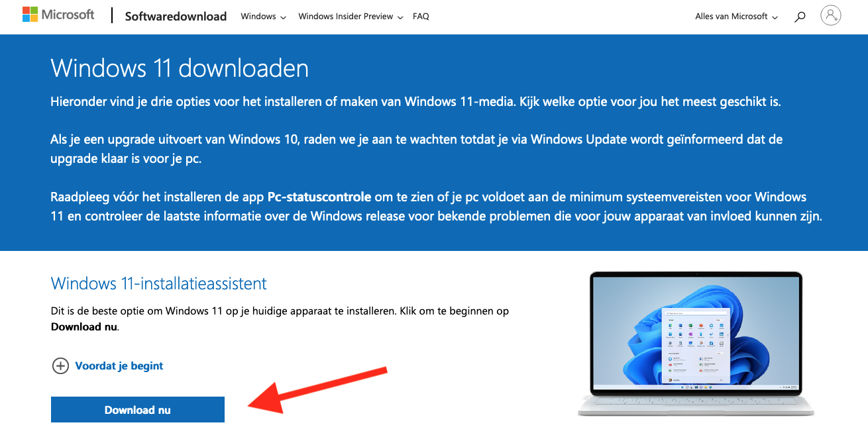Open the FAQ menu item
The image size is (868, 439).
(421, 17)
